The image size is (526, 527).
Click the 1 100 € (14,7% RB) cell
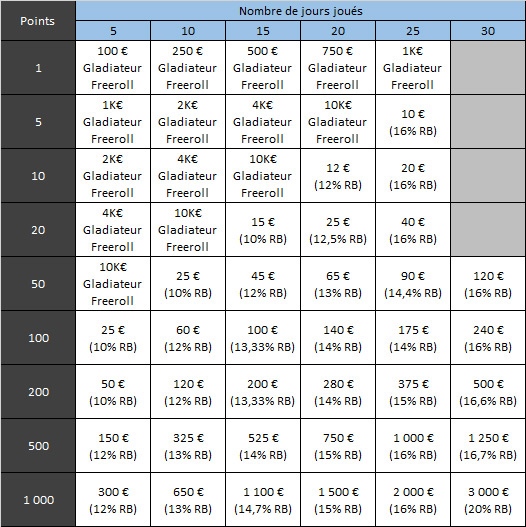pos(263,499)
